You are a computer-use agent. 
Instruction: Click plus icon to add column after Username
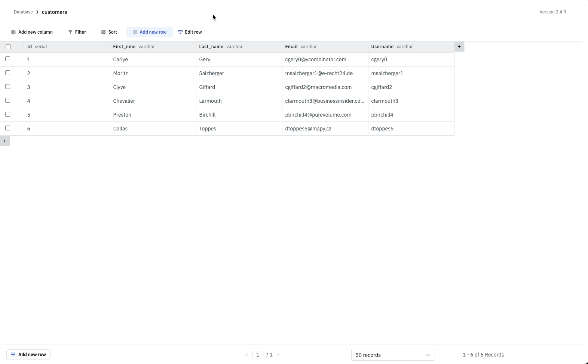[x=459, y=47]
